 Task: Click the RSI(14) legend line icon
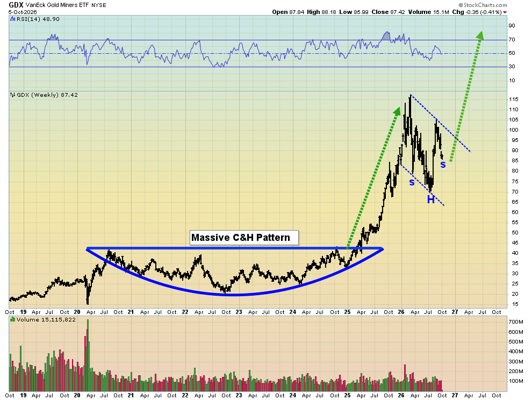tap(12, 19)
